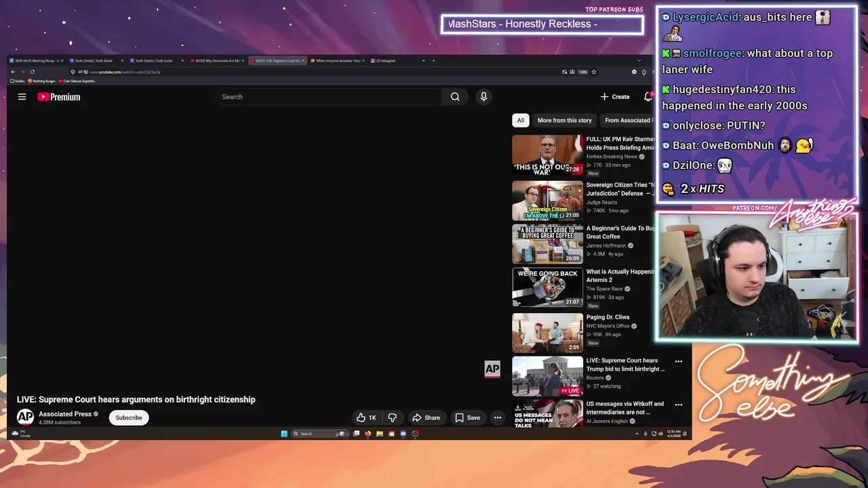This screenshot has height=488, width=868.
Task: Click NYC Mayor's Office channel name
Action: [608, 326]
